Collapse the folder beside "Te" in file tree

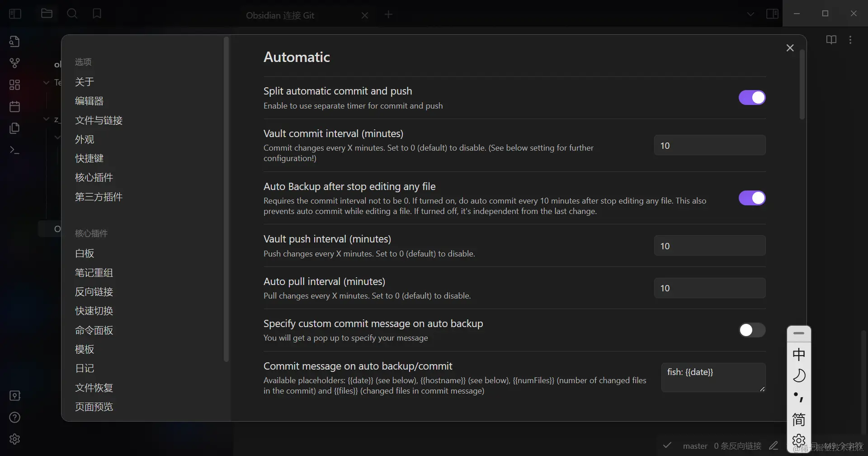(46, 82)
